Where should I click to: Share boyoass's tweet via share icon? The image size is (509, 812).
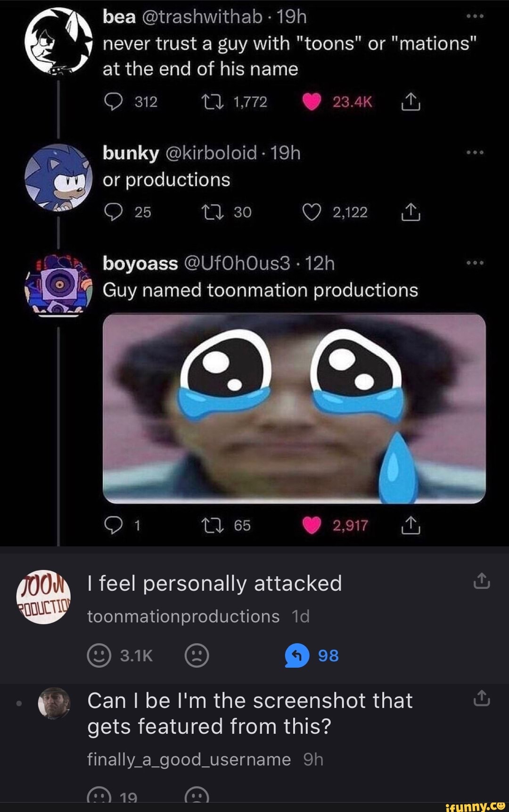tap(410, 525)
